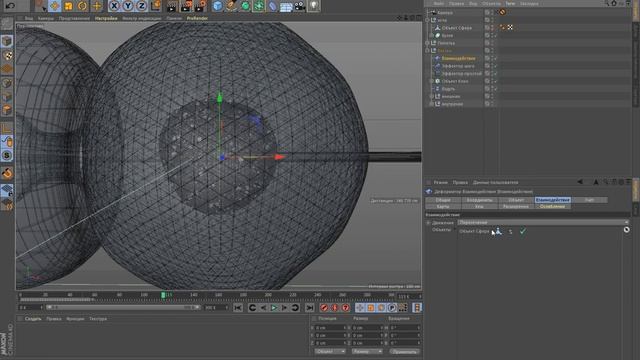Open Режим menu in attribute manager
Screen dimensions: 640x360
(x=440, y=182)
